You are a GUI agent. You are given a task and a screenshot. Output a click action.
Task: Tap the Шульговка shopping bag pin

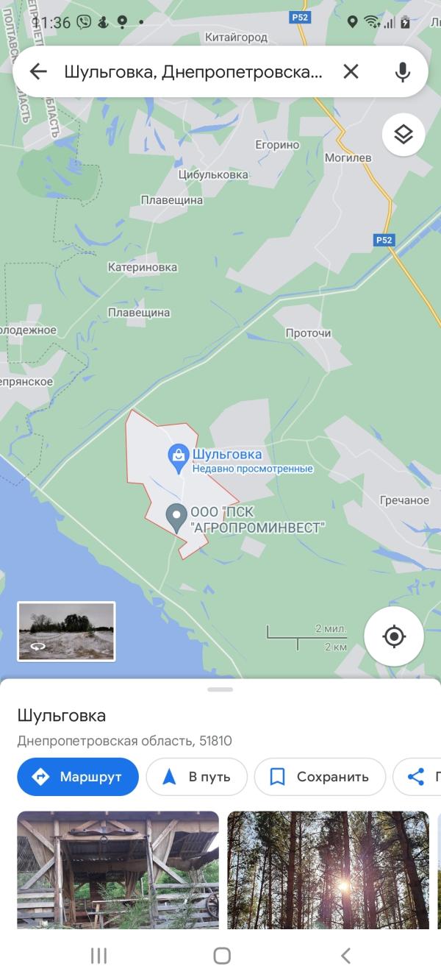coord(178,459)
